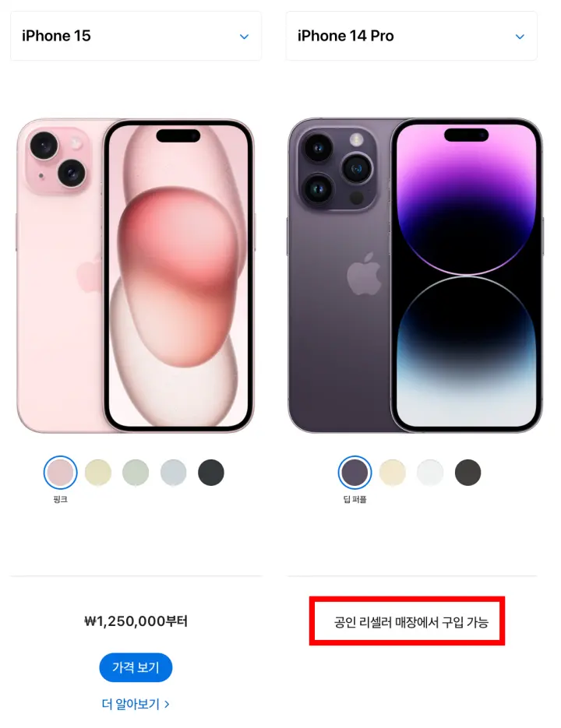The image size is (561, 728).
Task: Click the chevron arrow beside iPhone 15
Action: pos(244,37)
